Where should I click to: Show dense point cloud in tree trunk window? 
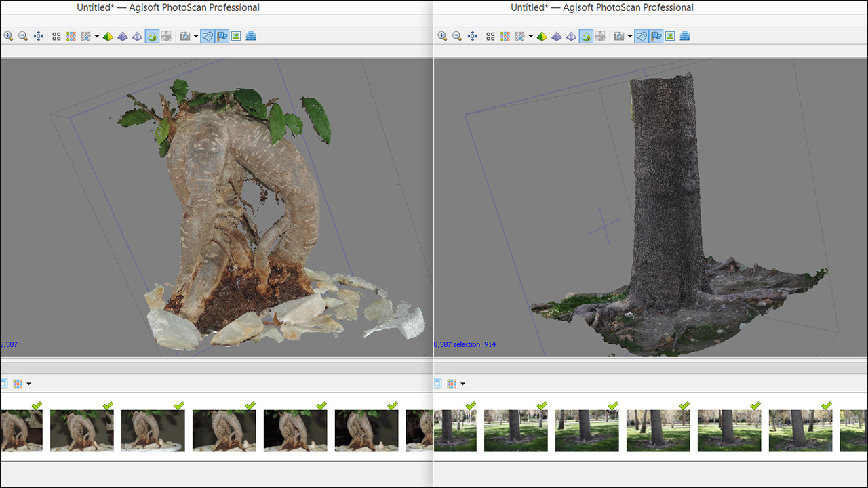(505, 37)
